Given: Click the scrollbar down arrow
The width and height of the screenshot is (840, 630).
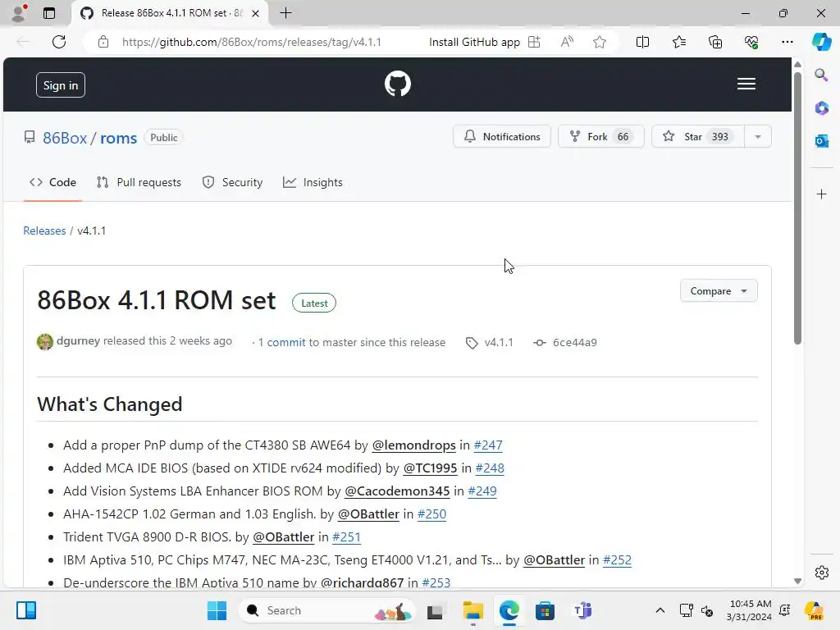Looking at the screenshot, I should [797, 581].
